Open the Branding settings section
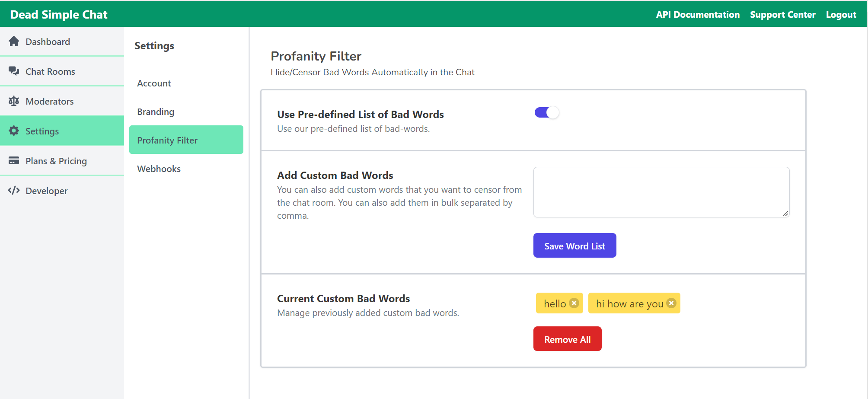 (156, 112)
